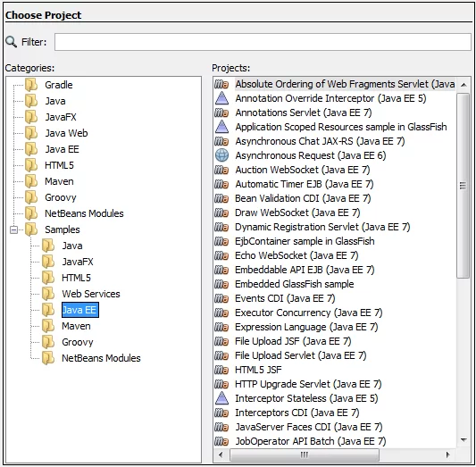Viewport: 476px width, 467px height.
Task: Select Web Services under Samples
Action: [91, 294]
